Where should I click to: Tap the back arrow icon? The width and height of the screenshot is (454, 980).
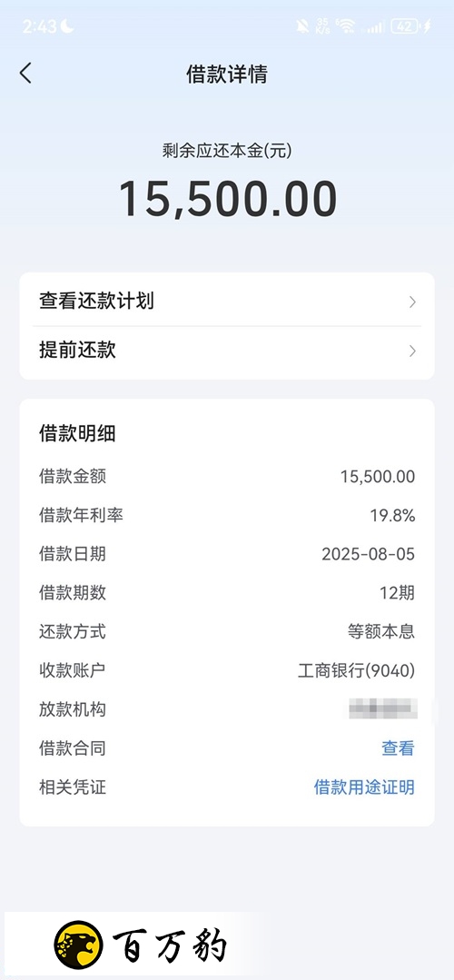click(x=25, y=74)
